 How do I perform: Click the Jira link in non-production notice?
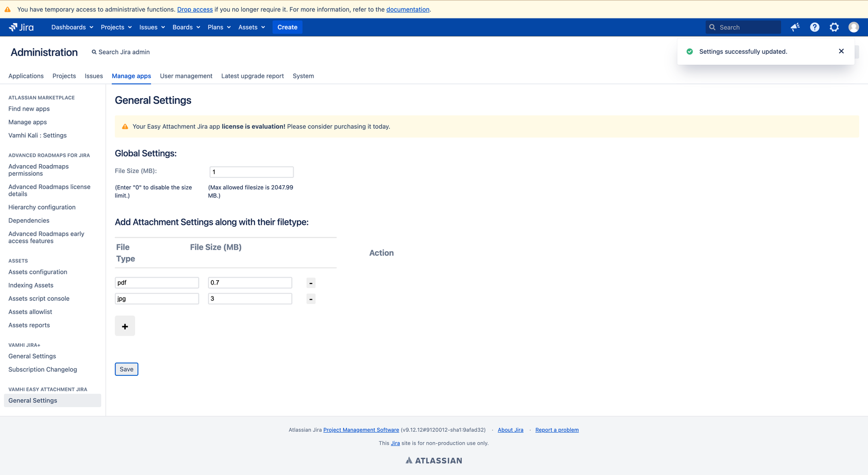coord(395,443)
